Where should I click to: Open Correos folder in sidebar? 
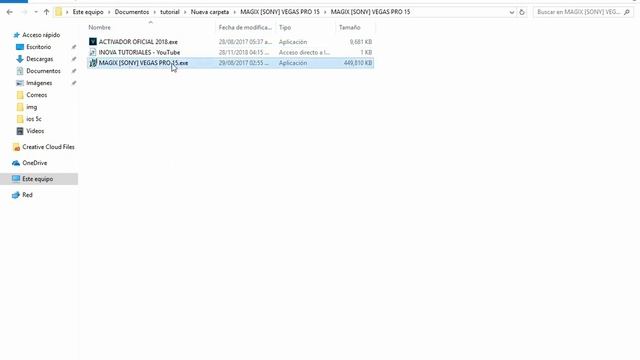(x=36, y=95)
